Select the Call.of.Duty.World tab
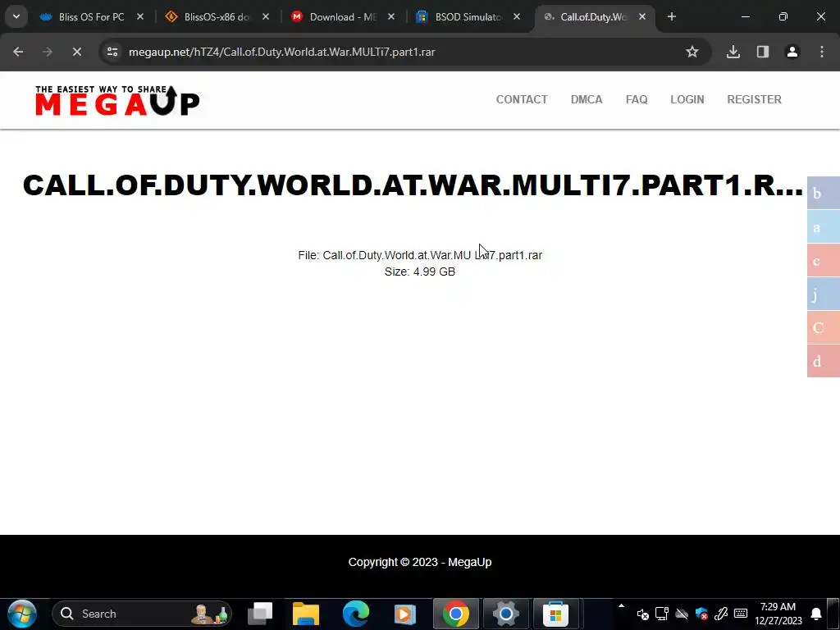The image size is (840, 630). 592,17
